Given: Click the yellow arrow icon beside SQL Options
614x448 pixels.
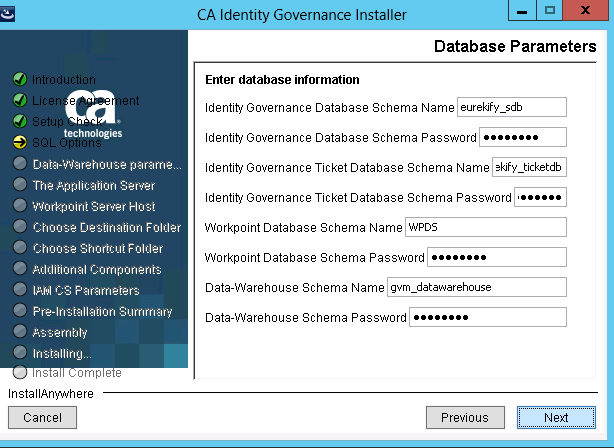Looking at the screenshot, I should [x=20, y=142].
